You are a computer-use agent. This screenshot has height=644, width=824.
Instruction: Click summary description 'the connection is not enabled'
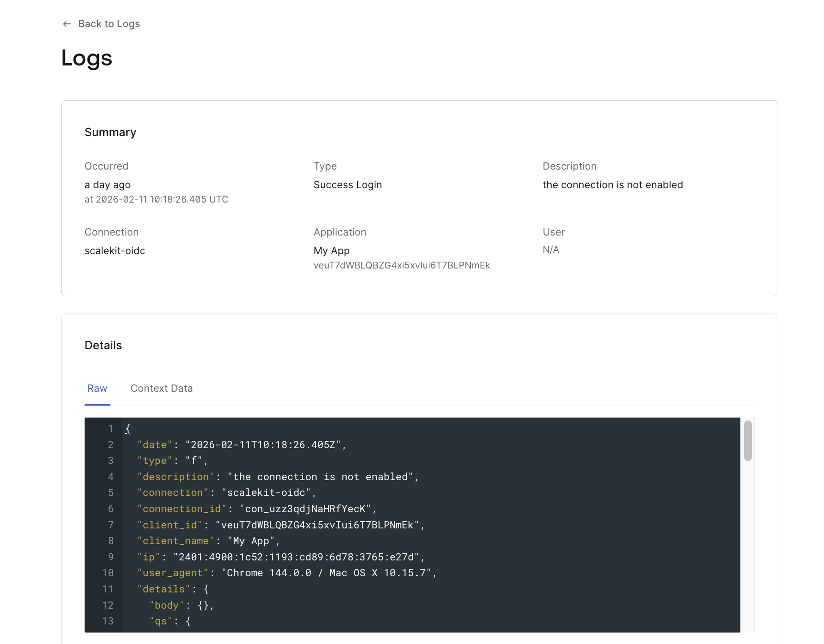613,185
